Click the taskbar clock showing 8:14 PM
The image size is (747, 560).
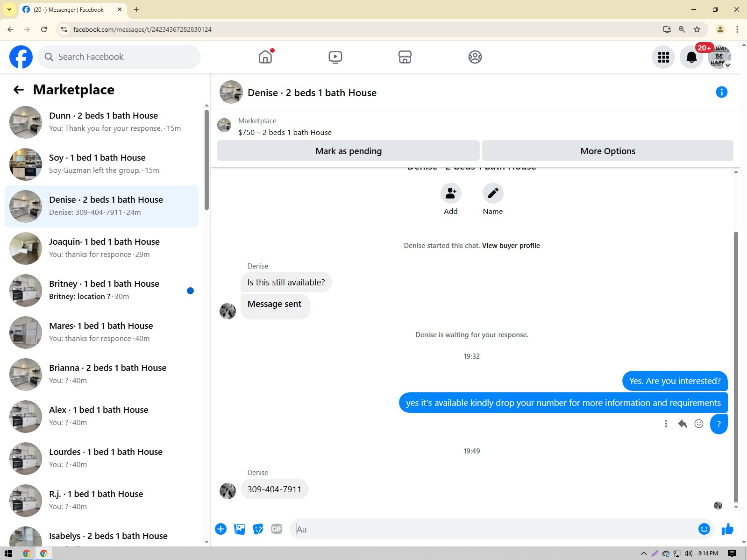708,553
